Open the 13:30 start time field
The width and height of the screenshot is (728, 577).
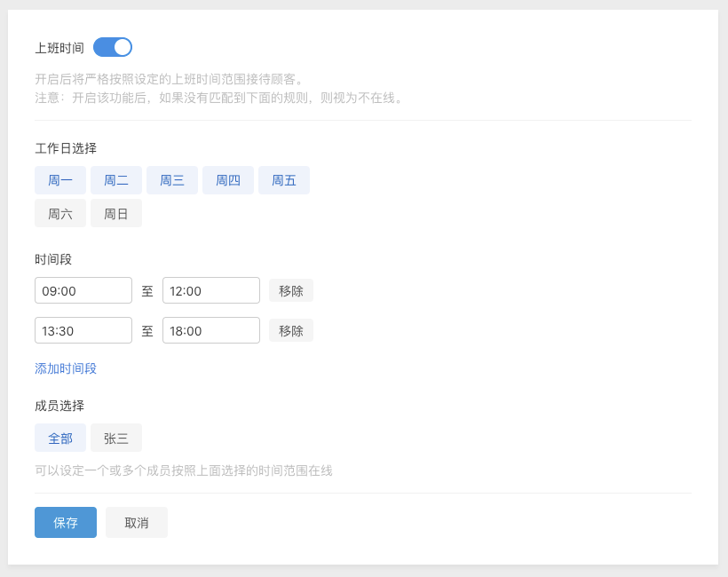pos(83,330)
